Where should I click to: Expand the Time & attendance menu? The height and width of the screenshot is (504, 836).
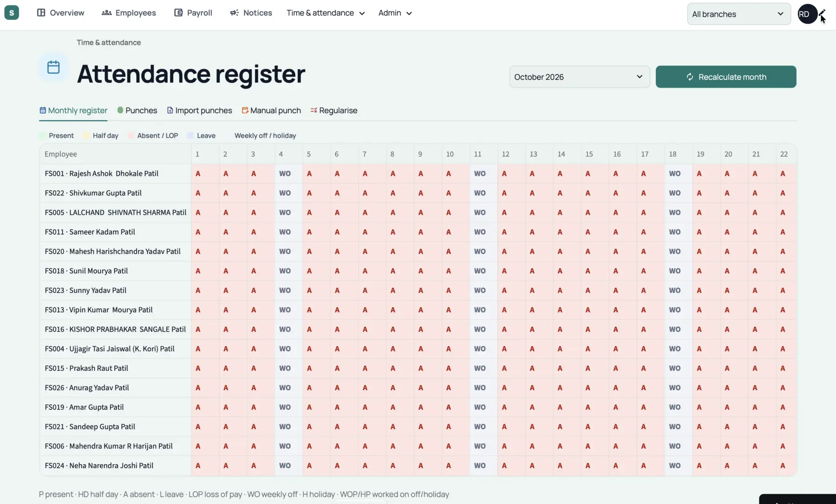click(x=326, y=13)
